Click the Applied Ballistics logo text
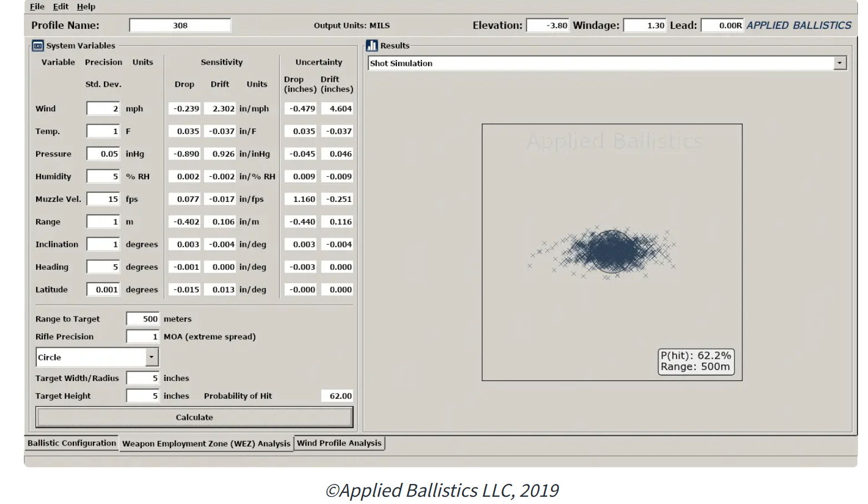Screen dimensions: 868x504 coord(798,26)
